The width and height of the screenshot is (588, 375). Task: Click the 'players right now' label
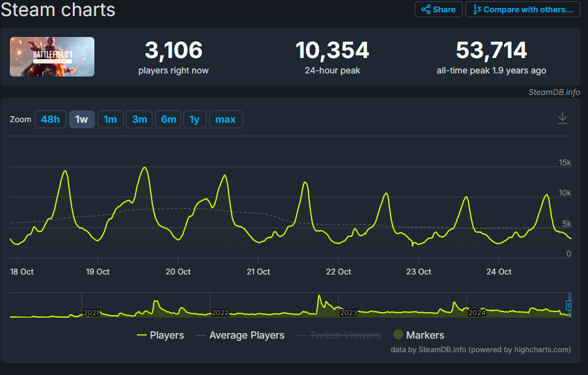pyautogui.click(x=173, y=70)
